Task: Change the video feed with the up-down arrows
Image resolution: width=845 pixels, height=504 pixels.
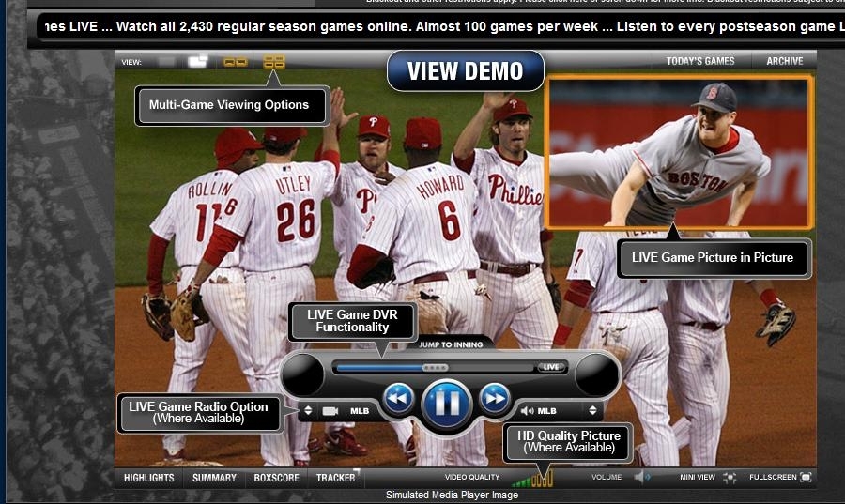Action: [308, 411]
